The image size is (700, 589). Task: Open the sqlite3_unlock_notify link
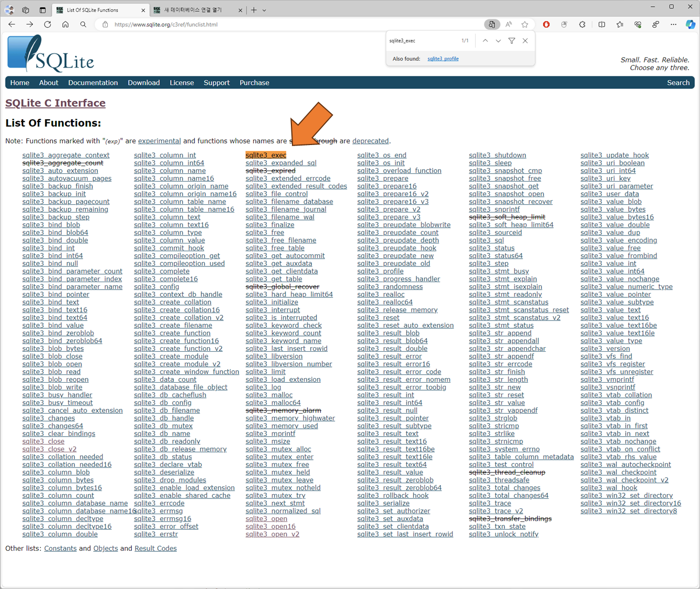[x=503, y=534]
